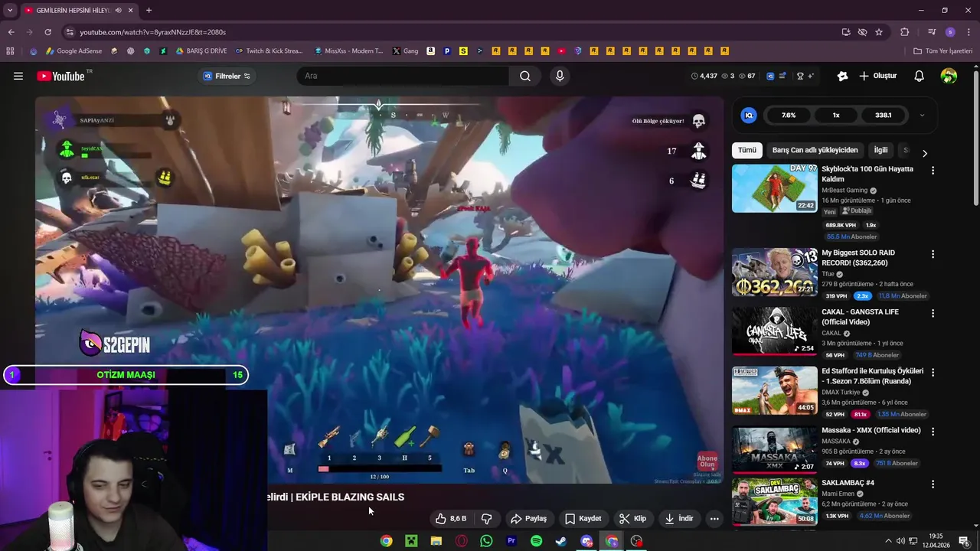
Task: Open Premiere Pro from the taskbar
Action: 511,541
